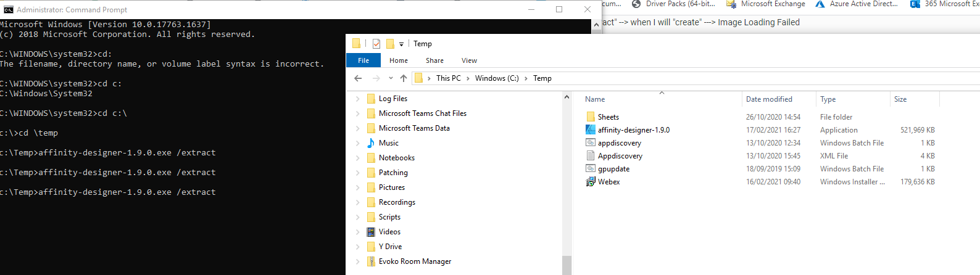This screenshot has width=980, height=275.
Task: Click the 26/10/2020 14:54 date cell
Action: 773,117
